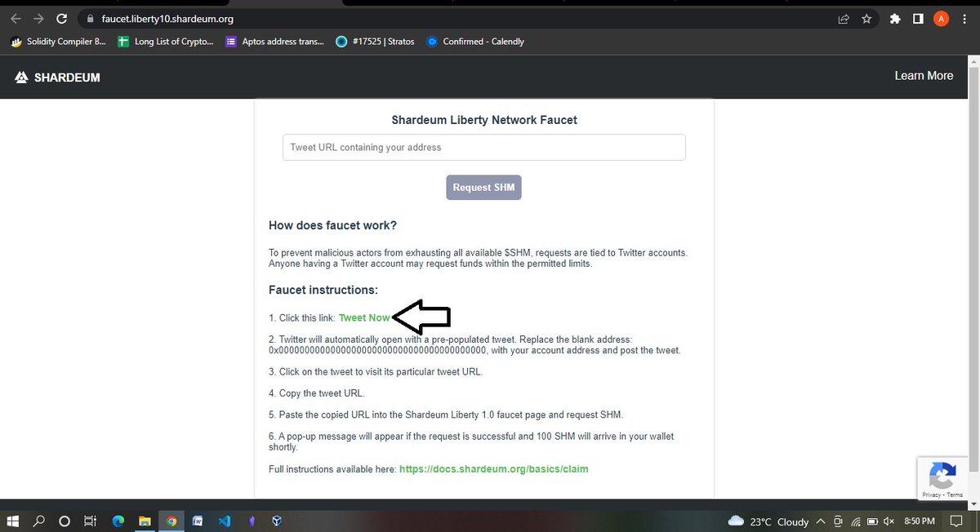Click the reCAPTCHA badge
This screenshot has width=980, height=532.
tap(942, 478)
